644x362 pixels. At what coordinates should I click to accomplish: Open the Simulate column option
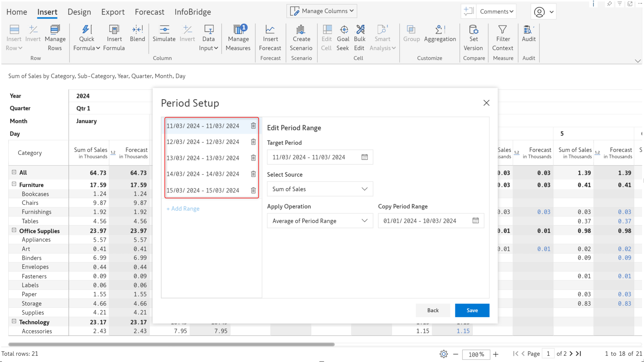point(164,33)
